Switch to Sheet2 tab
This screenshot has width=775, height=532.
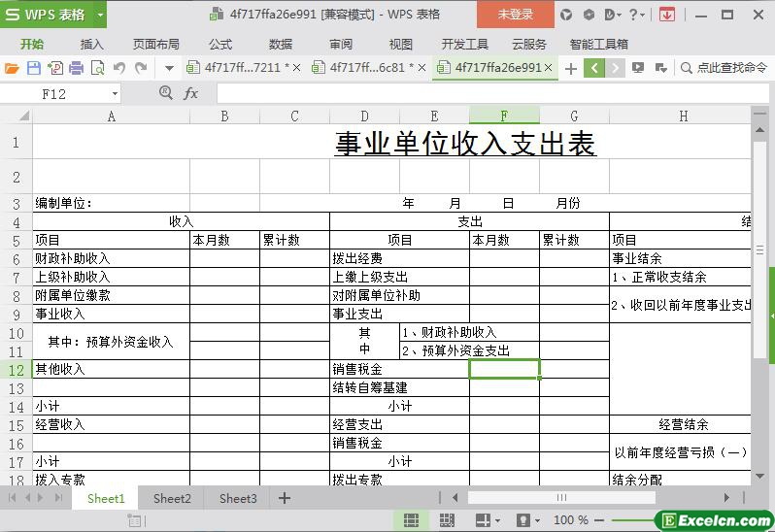point(172,498)
